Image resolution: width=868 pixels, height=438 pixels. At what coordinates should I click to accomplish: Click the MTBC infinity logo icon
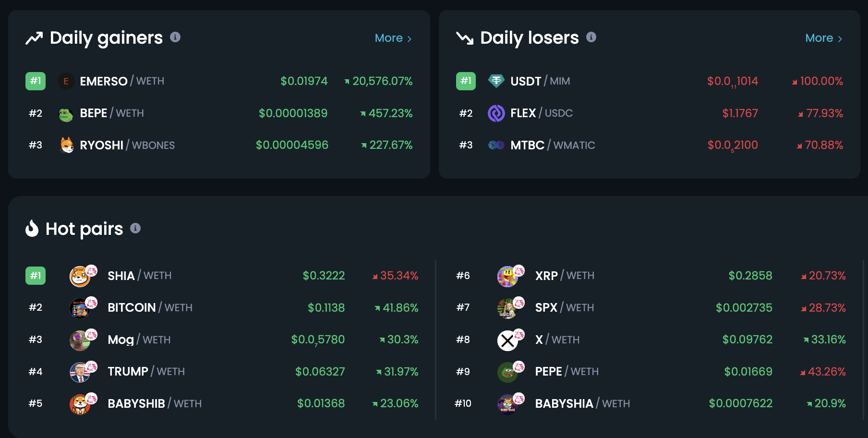click(x=496, y=145)
